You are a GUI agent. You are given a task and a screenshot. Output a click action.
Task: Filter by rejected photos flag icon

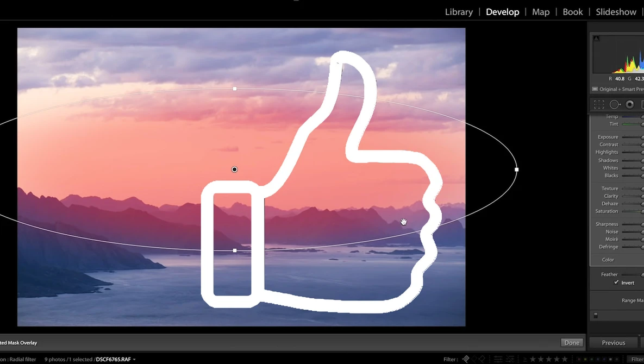point(482,360)
